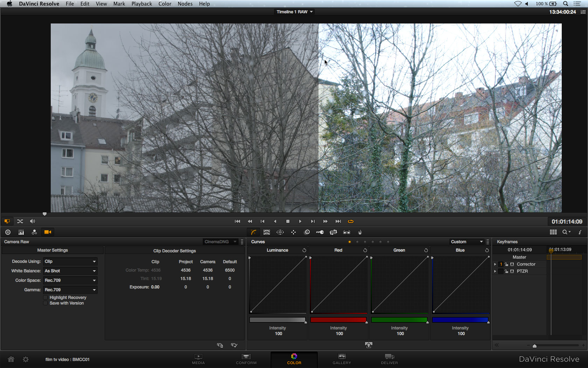Image resolution: width=588 pixels, height=368 pixels.
Task: Toggle the loop playback button
Action: (350, 221)
